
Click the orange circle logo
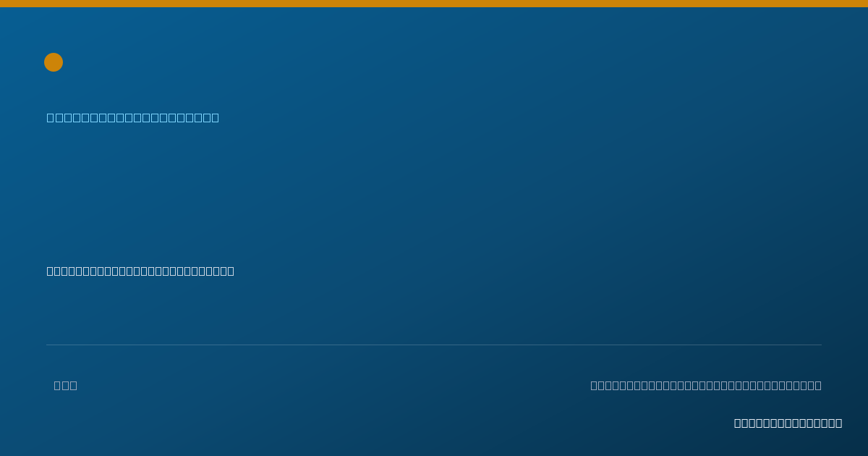pos(54,62)
